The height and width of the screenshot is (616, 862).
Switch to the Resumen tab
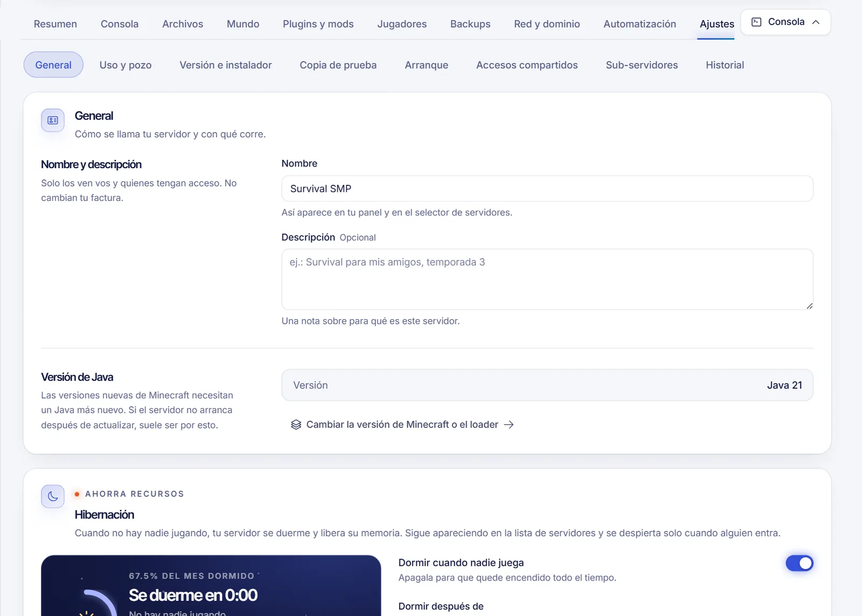[x=55, y=24]
